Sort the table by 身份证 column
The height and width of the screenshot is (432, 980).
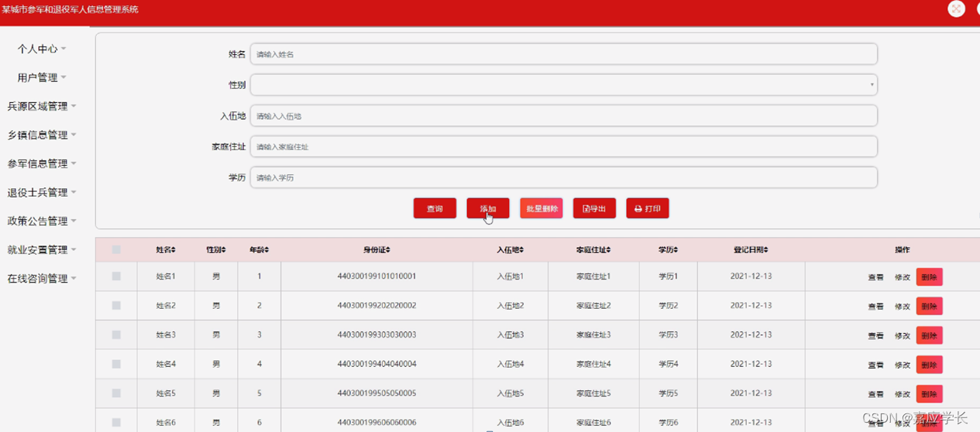(x=377, y=250)
